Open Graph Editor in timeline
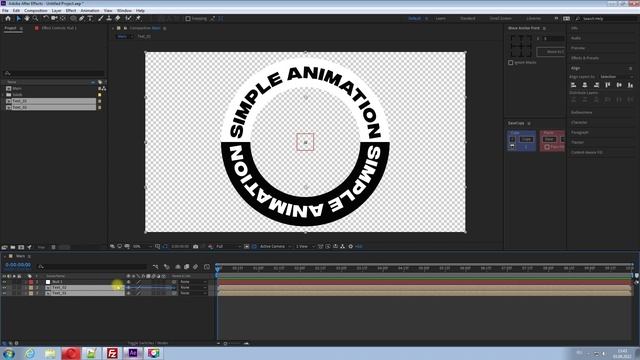The image size is (640, 360). click(207, 267)
